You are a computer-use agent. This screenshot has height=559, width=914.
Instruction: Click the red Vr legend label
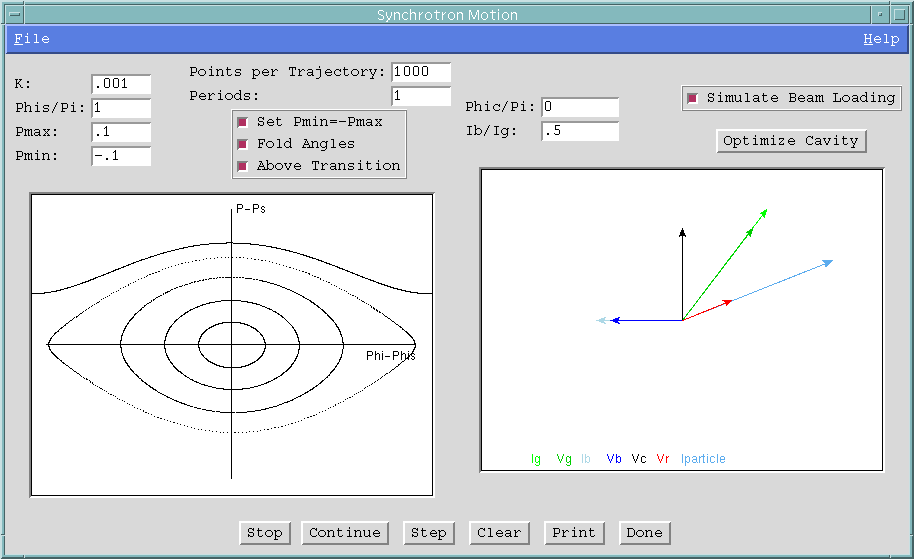pyautogui.click(x=663, y=459)
